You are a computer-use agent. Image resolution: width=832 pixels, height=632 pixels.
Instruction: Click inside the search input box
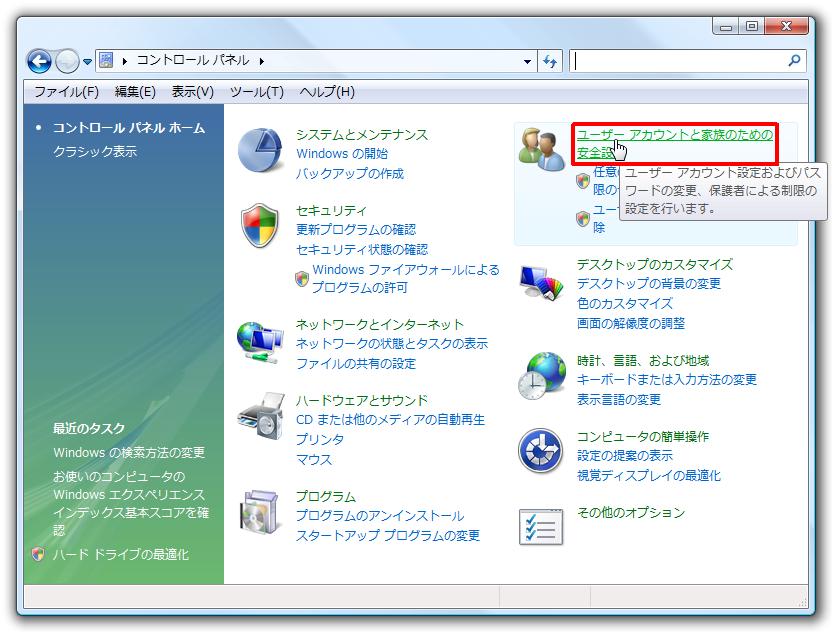678,61
